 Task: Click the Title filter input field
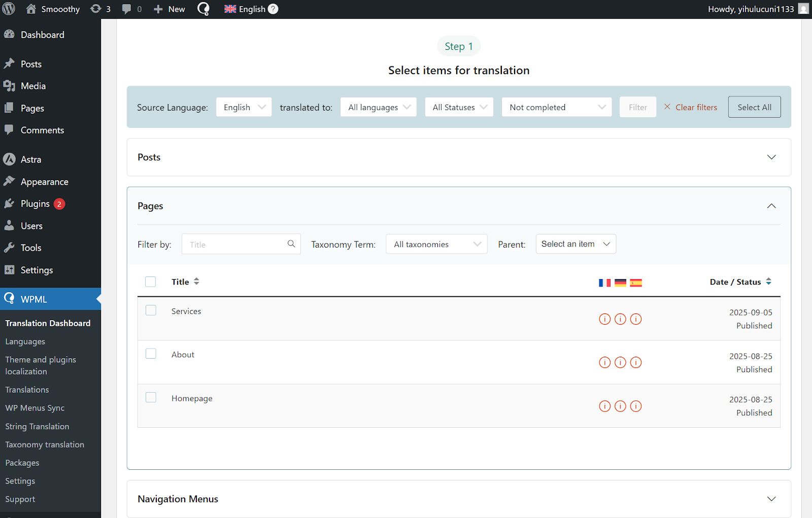click(241, 244)
